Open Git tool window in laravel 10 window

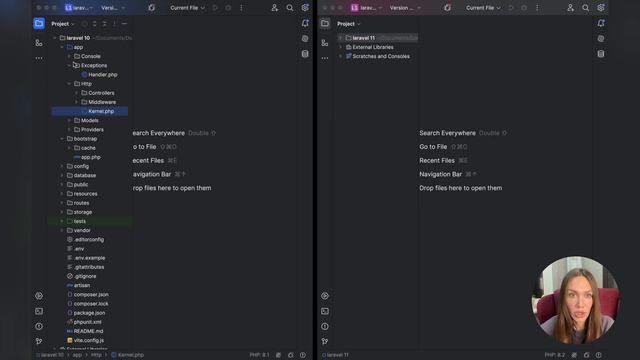[x=39, y=341]
